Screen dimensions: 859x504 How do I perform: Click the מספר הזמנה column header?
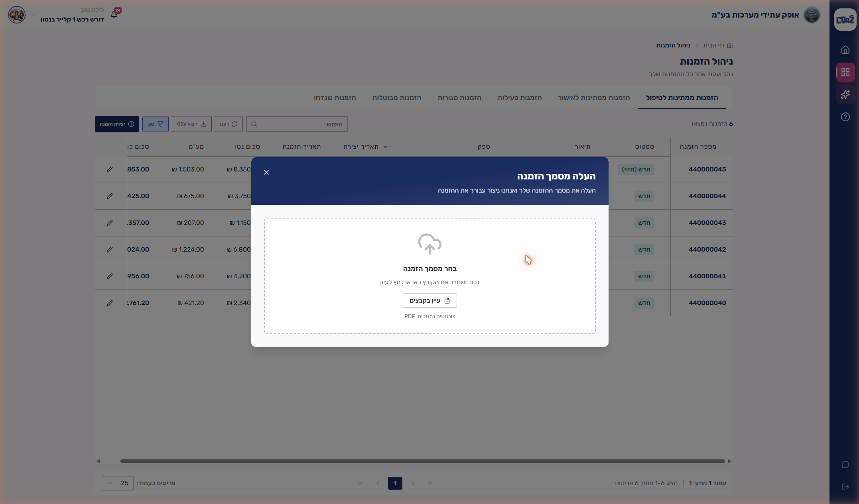698,147
